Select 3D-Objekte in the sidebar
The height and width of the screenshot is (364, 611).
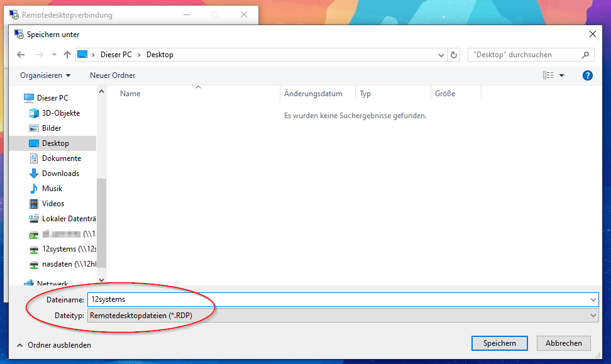(x=60, y=113)
